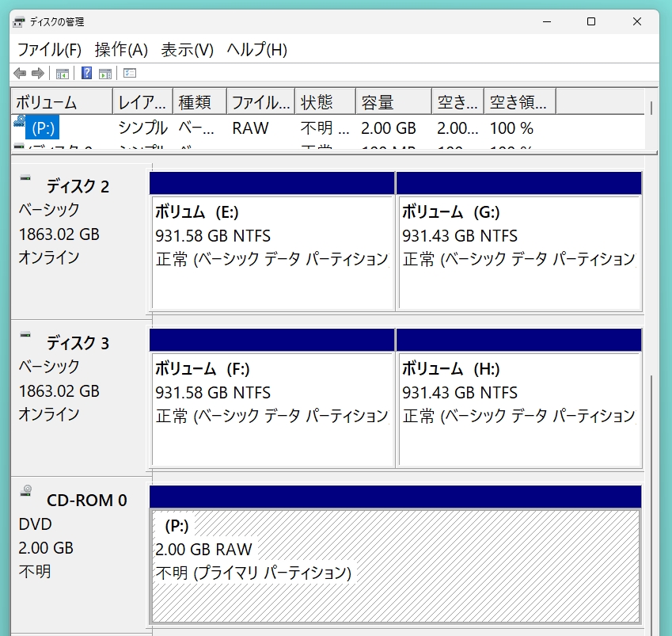672x636 pixels.
Task: Sort by 空き領... percentage column header
Action: click(x=520, y=102)
